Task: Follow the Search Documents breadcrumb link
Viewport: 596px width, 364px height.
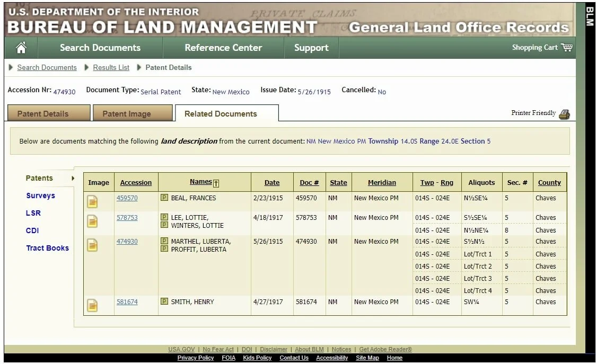Action: pyautogui.click(x=47, y=67)
